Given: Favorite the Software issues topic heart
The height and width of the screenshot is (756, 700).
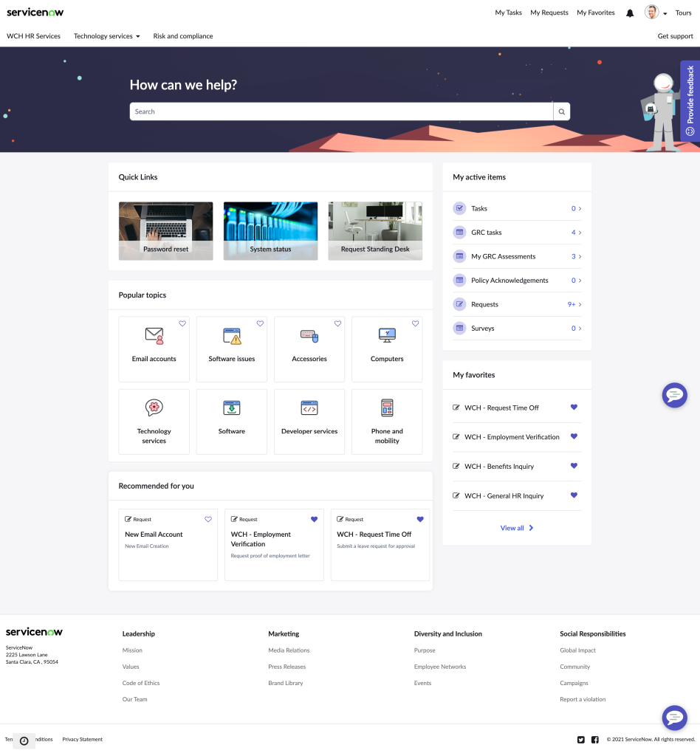Looking at the screenshot, I should pyautogui.click(x=260, y=323).
